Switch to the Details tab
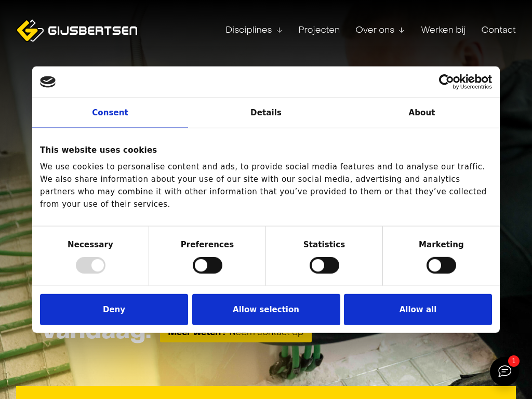 click(266, 113)
